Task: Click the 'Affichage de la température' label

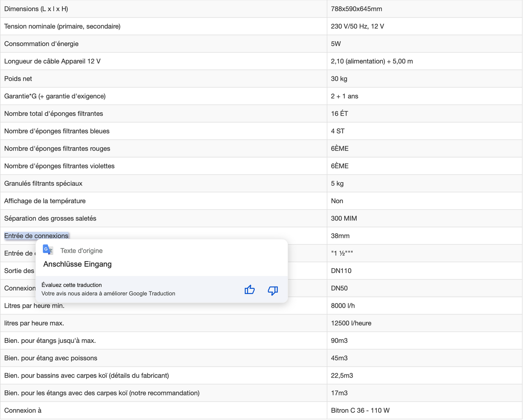Action: [45, 201]
